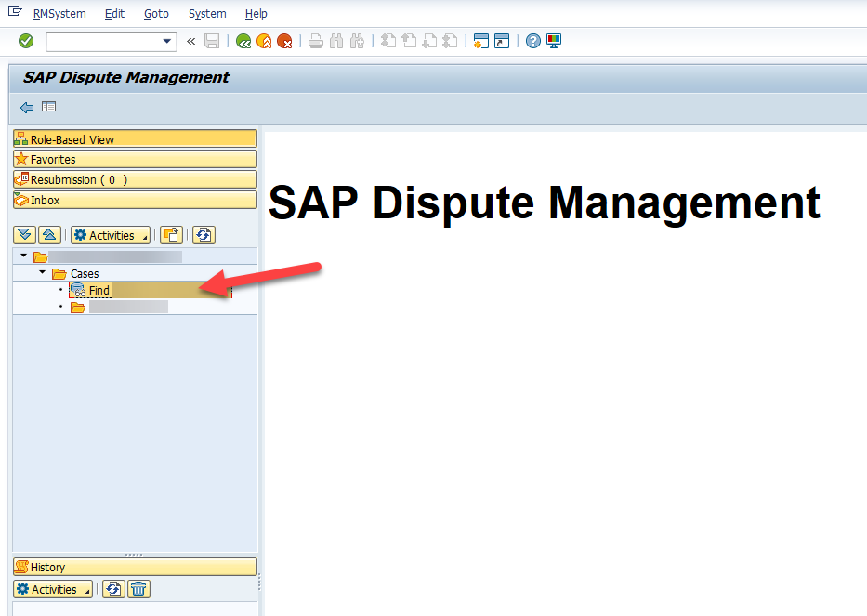Open the Help menu
867x616 pixels.
click(256, 14)
